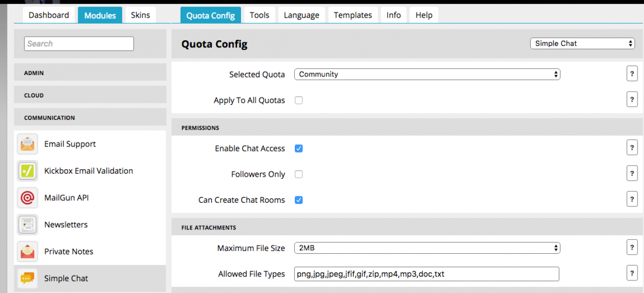Switch to the Dashboard tab
This screenshot has height=293, width=644.
point(49,15)
